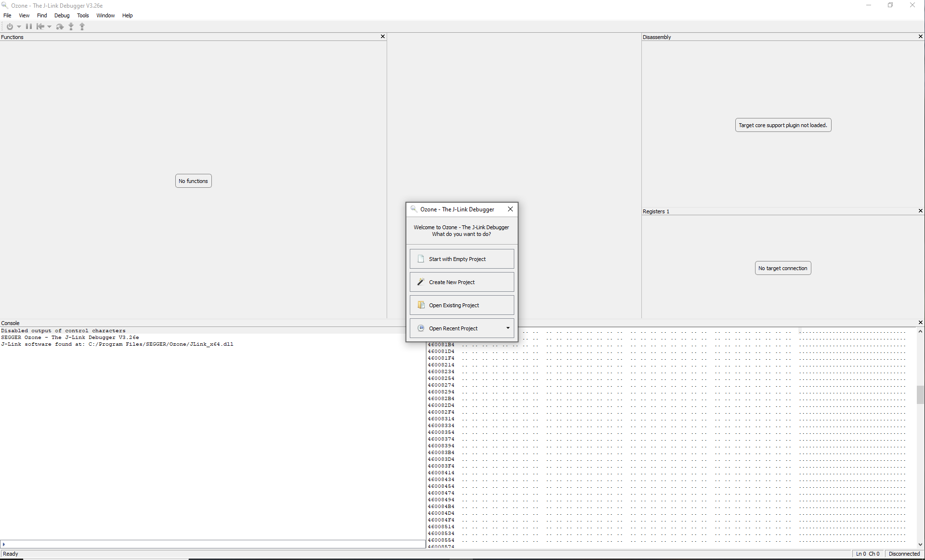Expand the reset mode dropdown arrow

click(49, 26)
